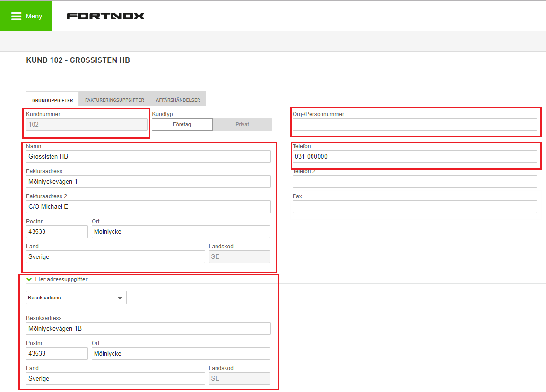Image resolution: width=546 pixels, height=392 pixels.
Task: Open the hamburger Meny icon
Action: [17, 16]
